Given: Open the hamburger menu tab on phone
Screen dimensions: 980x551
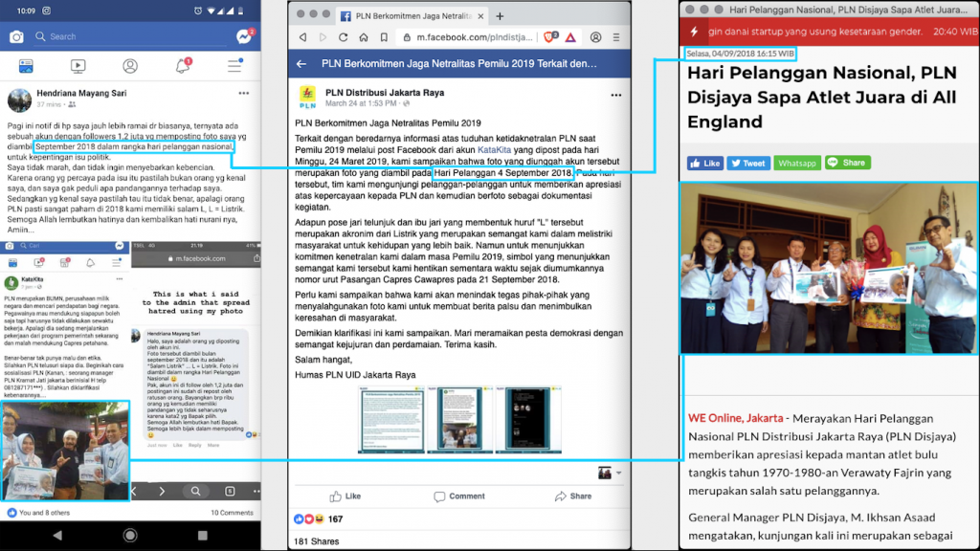Looking at the screenshot, I should pyautogui.click(x=234, y=66).
